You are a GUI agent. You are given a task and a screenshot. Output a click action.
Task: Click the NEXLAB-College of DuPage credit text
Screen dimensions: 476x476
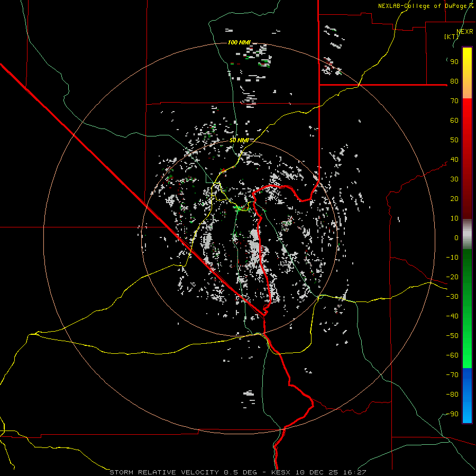coord(426,6)
